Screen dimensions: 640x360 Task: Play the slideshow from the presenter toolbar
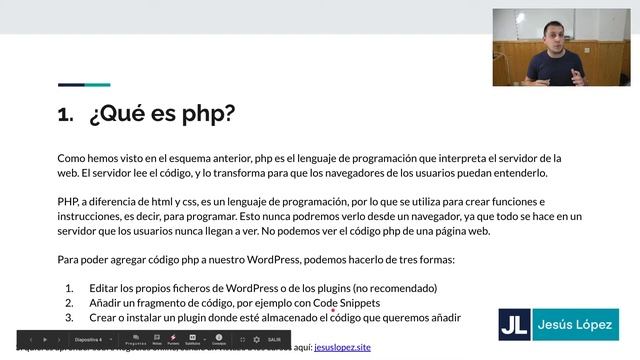coord(45,340)
